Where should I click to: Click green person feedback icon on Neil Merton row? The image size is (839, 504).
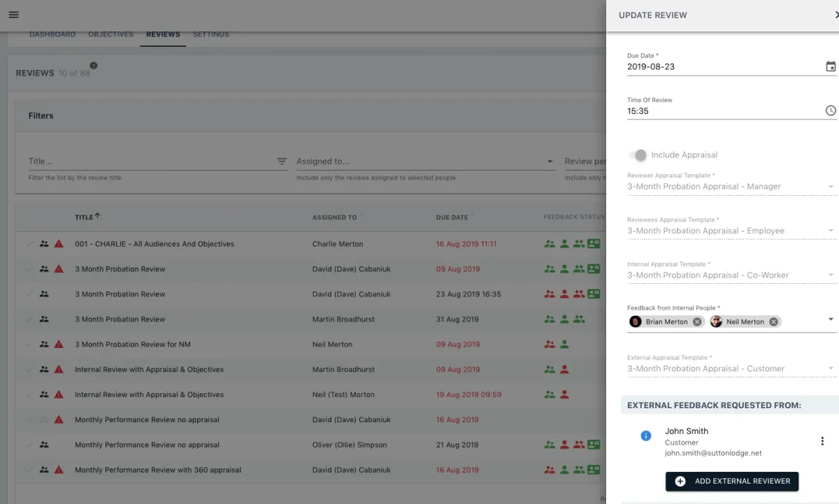[x=564, y=345]
